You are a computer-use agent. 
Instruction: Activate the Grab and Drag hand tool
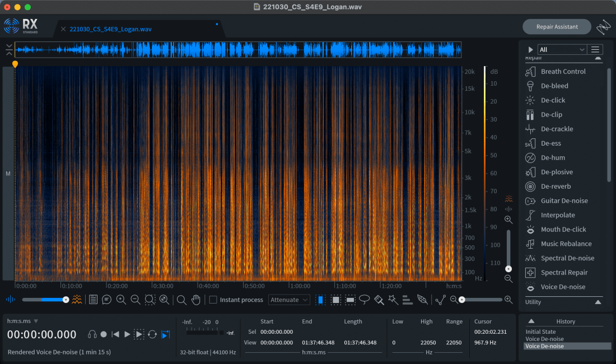point(196,300)
